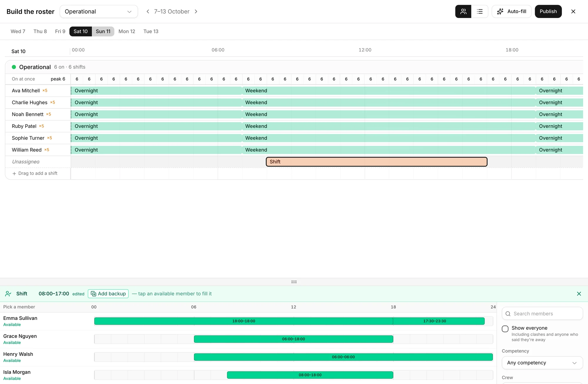Viewport: 588px width, 384px height.
Task: Pick Henry Walsh's 06:00–06:00 availability bar
Action: (343, 357)
